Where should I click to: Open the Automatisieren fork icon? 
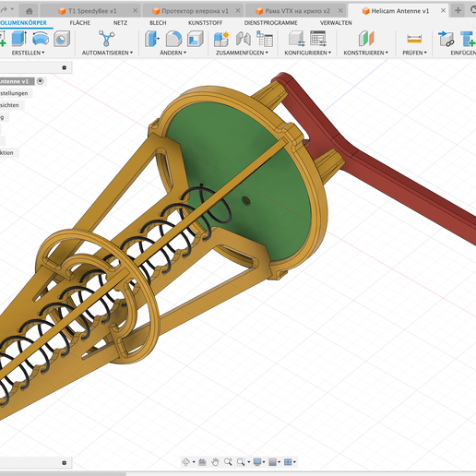[x=106, y=39]
